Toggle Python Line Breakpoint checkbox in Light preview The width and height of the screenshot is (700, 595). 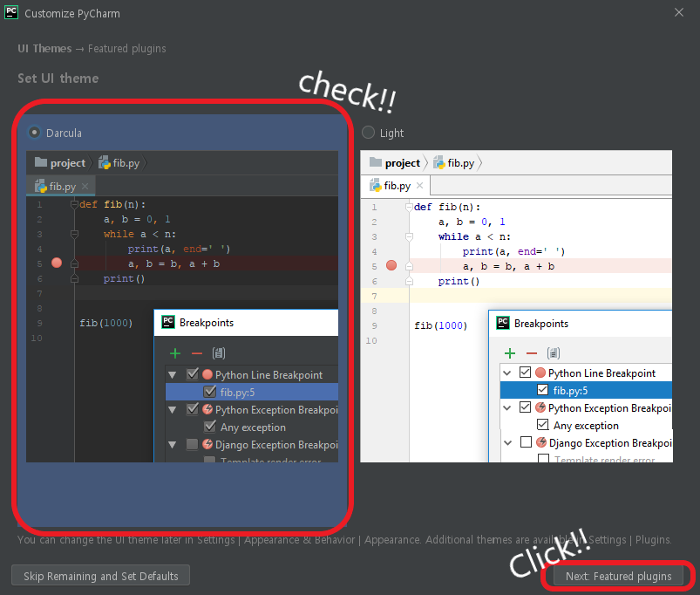[526, 373]
